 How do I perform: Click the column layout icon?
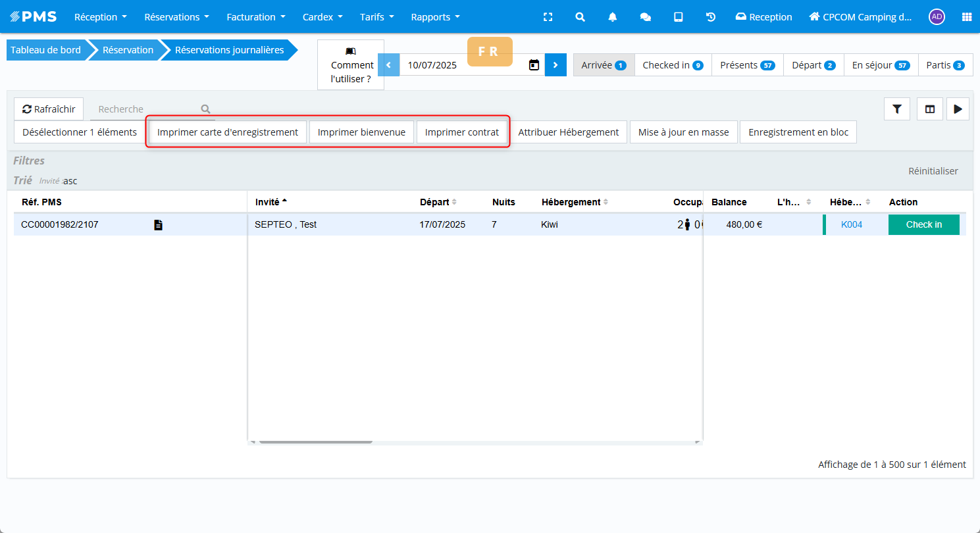[x=929, y=109]
